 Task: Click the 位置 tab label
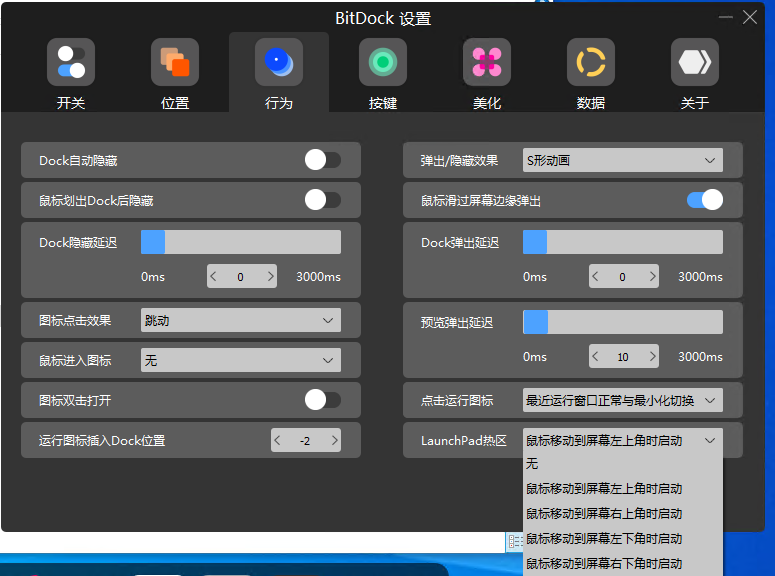click(x=175, y=103)
